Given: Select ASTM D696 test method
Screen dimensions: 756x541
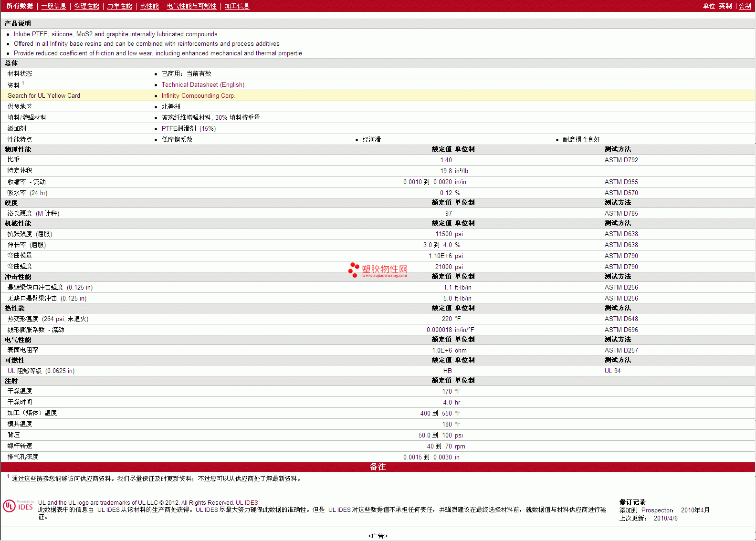Looking at the screenshot, I should (621, 330).
